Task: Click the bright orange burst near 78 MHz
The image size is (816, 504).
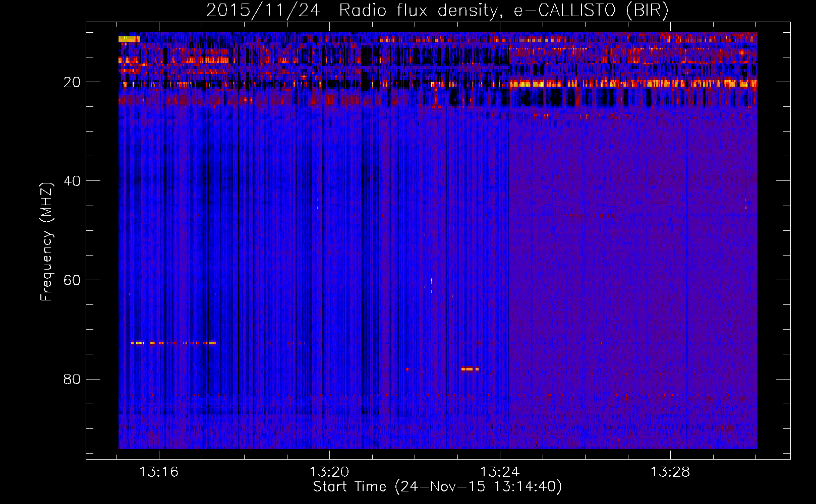Action: pyautogui.click(x=470, y=369)
